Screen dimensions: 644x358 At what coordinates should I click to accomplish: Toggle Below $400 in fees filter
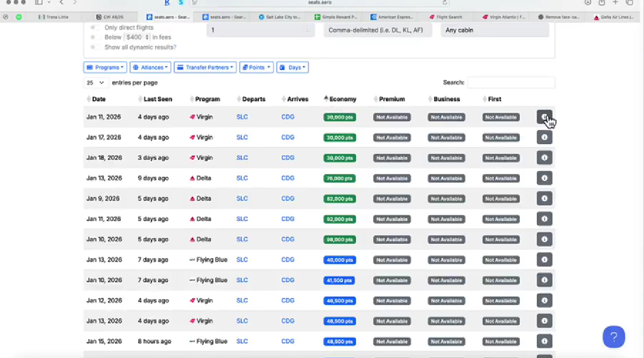pyautogui.click(x=95, y=37)
